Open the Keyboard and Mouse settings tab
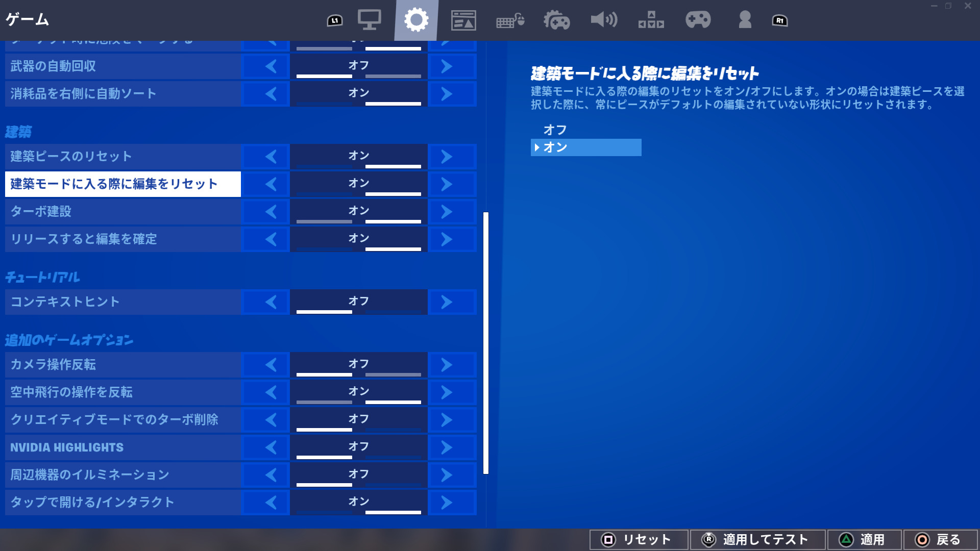The image size is (980, 551). point(510,20)
